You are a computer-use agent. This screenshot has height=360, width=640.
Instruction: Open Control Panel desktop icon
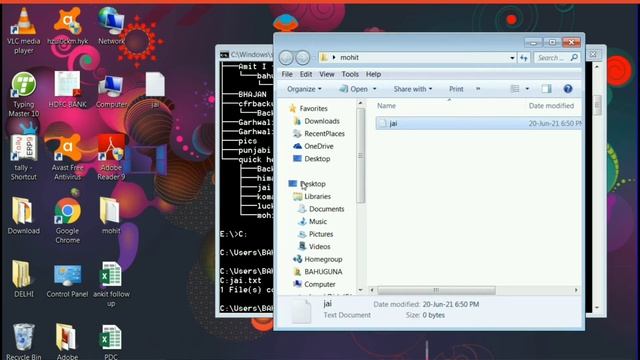[67, 279]
